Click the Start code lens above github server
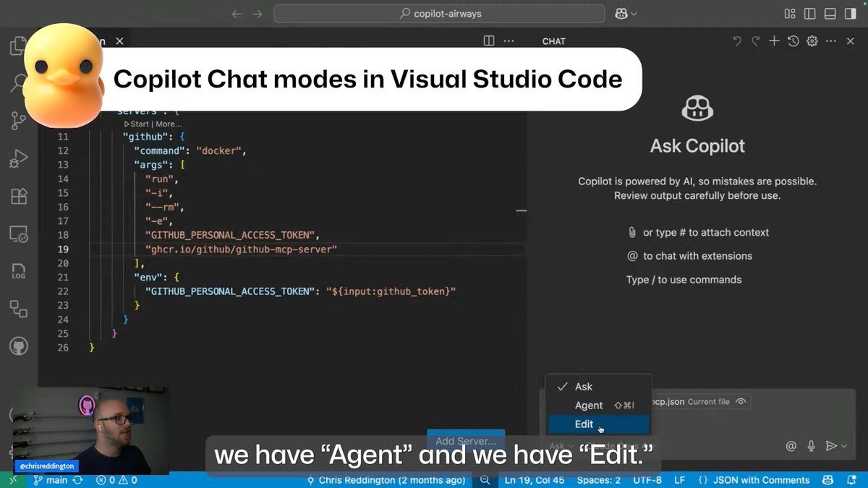The width and height of the screenshot is (868, 488). pyautogui.click(x=136, y=124)
